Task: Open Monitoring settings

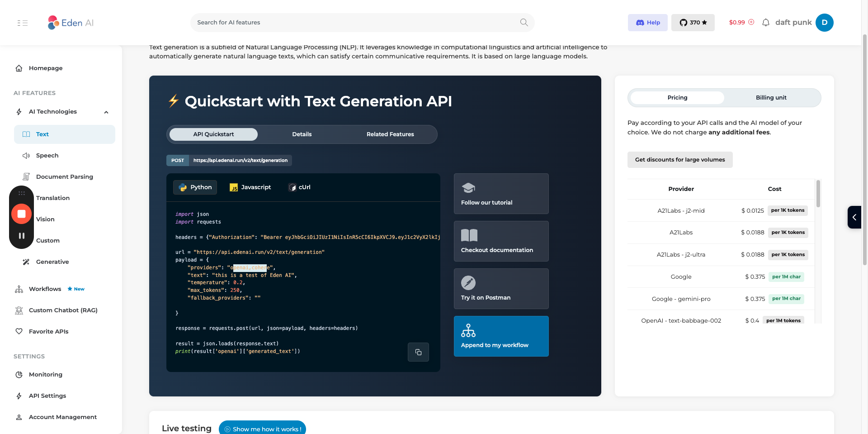Action: 45,375
